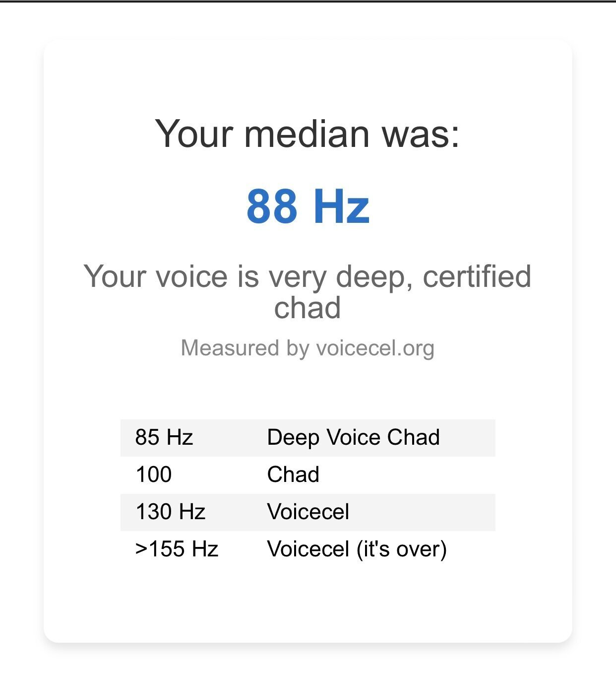This screenshot has height=677, width=616.
Task: Click "certified" in the result message
Action: point(477,276)
